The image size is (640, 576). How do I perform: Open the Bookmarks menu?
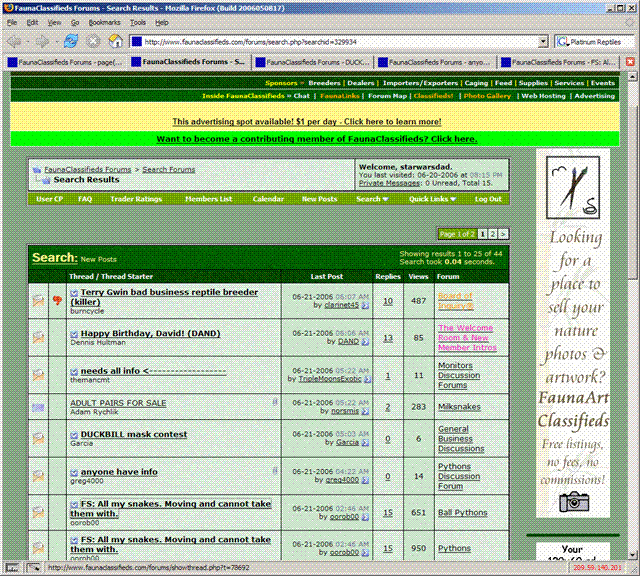coord(104,23)
